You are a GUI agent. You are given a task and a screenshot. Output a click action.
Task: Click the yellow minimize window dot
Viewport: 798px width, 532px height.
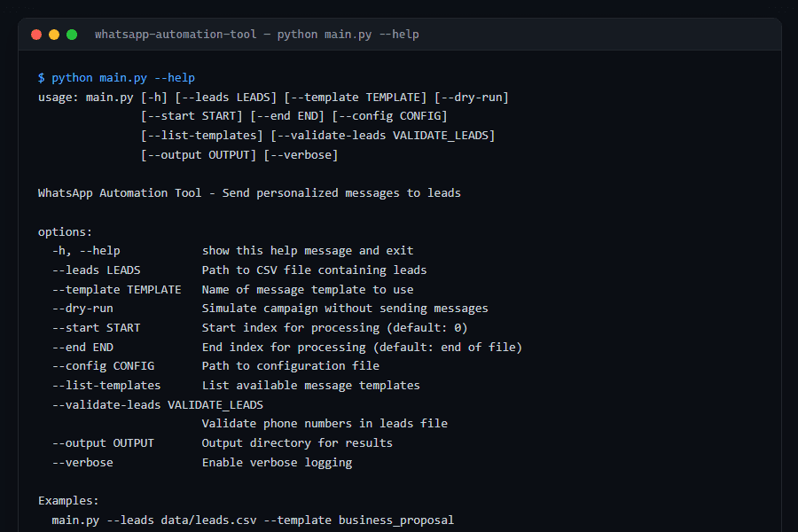pos(54,35)
